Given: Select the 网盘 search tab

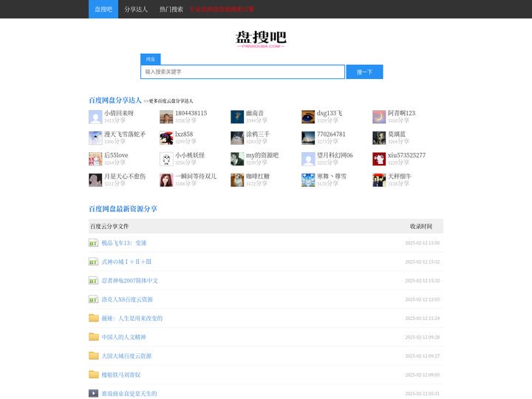Looking at the screenshot, I should [150, 59].
